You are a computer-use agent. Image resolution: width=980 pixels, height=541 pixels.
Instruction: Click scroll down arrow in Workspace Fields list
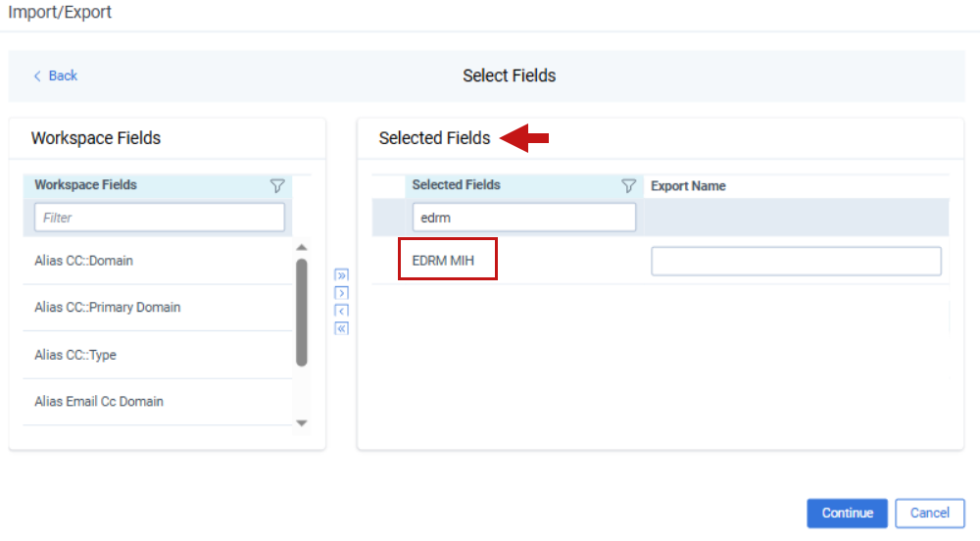click(x=302, y=423)
